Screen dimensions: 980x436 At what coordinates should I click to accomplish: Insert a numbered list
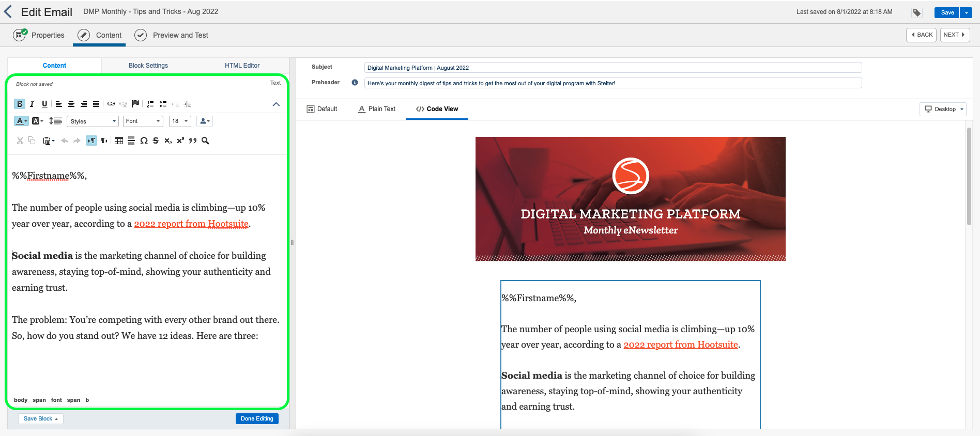(x=150, y=104)
